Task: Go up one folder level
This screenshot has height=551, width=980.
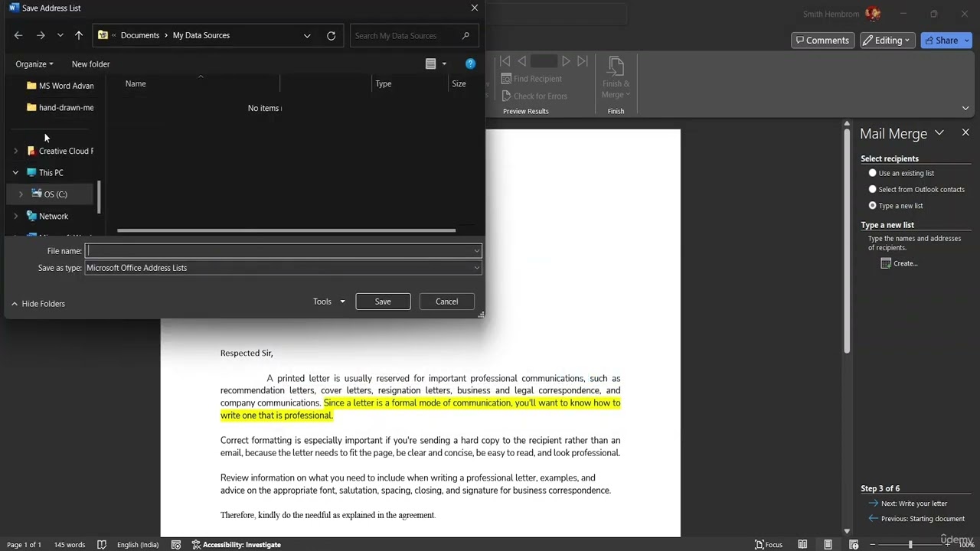Action: pos(79,35)
